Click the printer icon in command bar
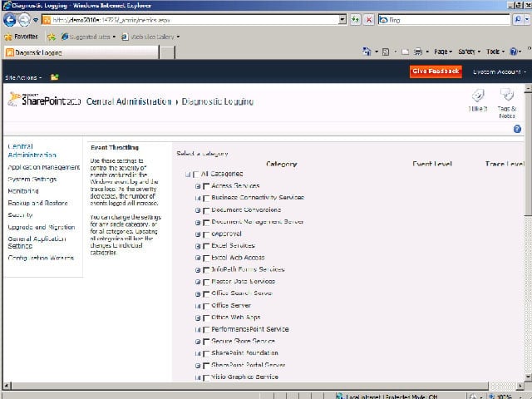Screen dimensions: 532x399 tap(418, 52)
